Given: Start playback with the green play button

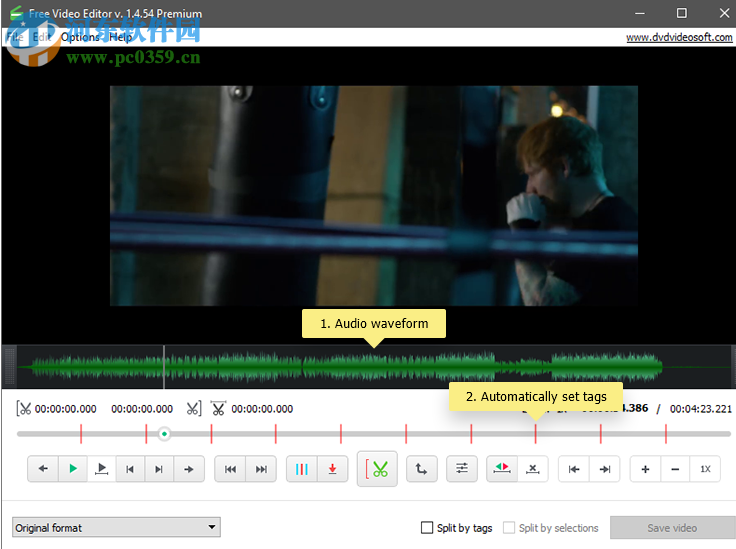Looking at the screenshot, I should [73, 469].
